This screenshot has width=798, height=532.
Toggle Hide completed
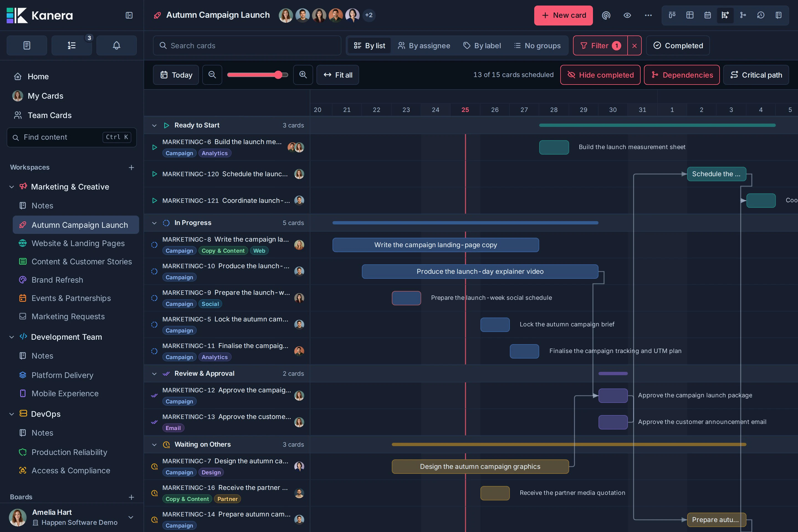point(600,75)
